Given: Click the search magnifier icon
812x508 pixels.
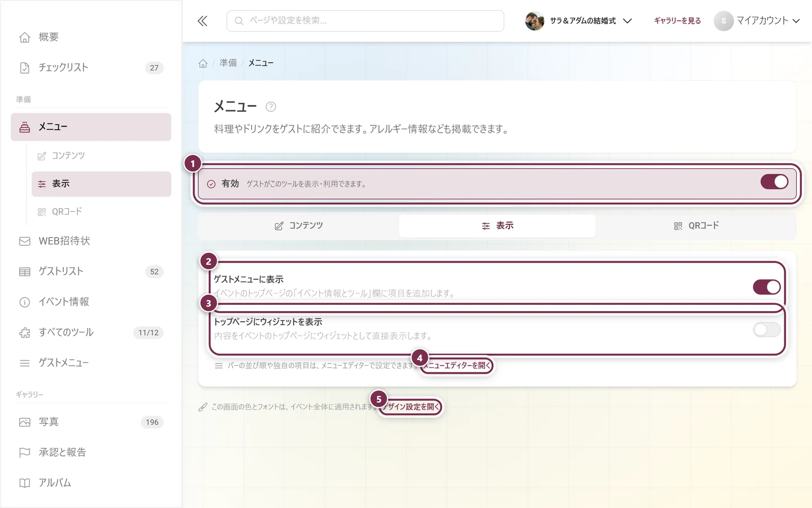Looking at the screenshot, I should point(239,21).
